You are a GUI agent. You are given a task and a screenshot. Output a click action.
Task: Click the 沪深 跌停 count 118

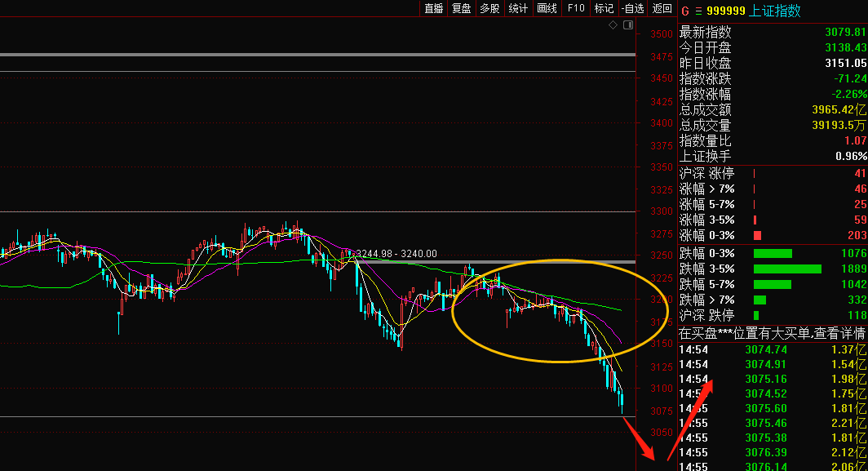coord(857,315)
